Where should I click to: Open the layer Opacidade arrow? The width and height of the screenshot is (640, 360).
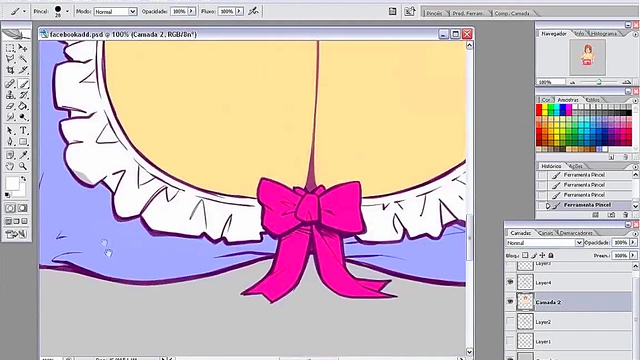pyautogui.click(x=633, y=242)
